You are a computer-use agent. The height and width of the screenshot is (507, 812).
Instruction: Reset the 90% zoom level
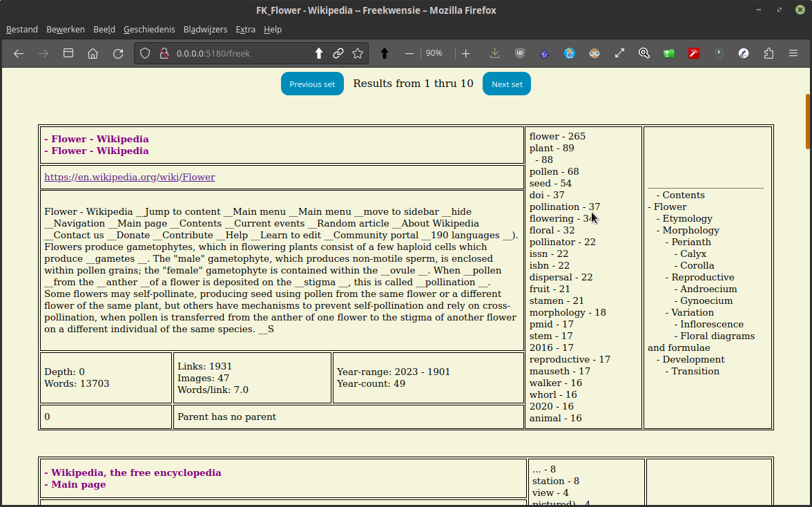pos(434,53)
